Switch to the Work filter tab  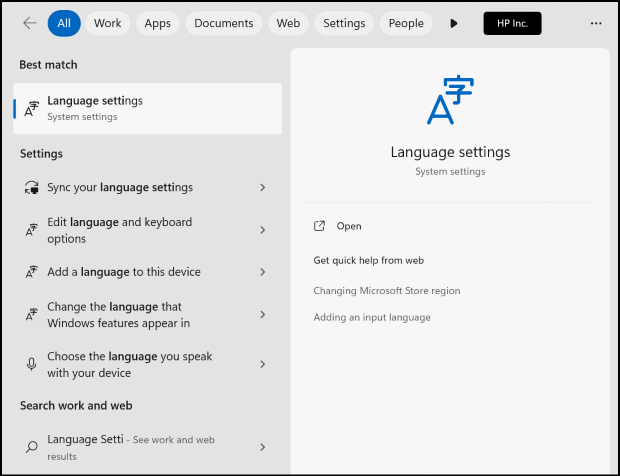point(108,23)
